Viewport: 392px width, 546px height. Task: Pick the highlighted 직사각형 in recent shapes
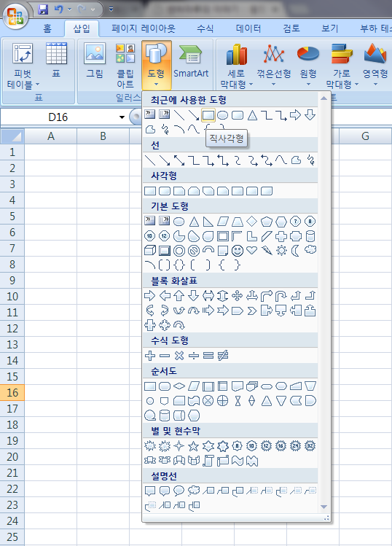pos(208,115)
